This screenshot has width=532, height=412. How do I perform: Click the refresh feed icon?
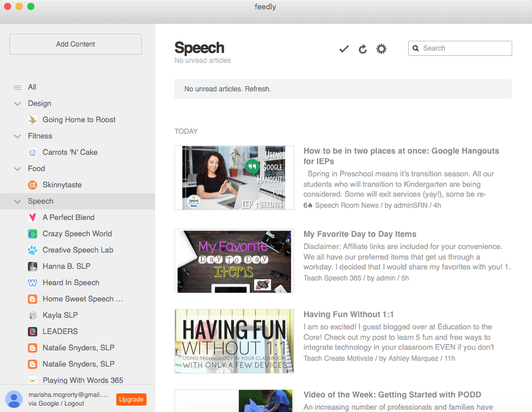pyautogui.click(x=363, y=49)
